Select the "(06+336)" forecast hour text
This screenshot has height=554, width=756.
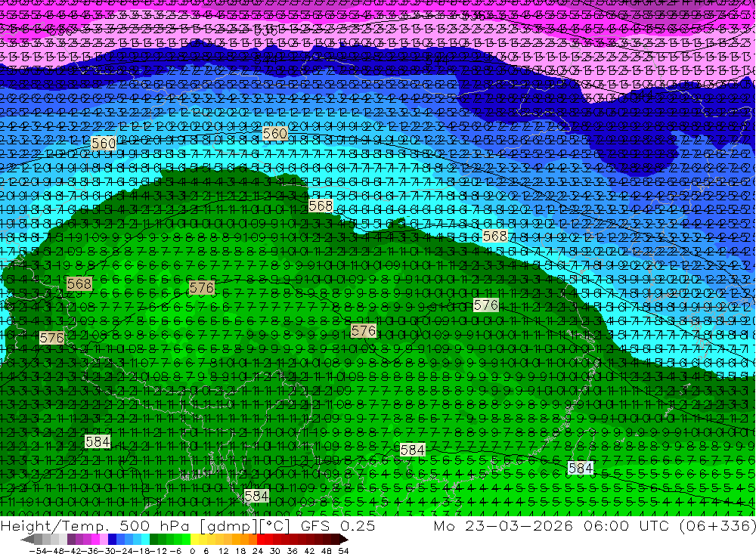(717, 526)
